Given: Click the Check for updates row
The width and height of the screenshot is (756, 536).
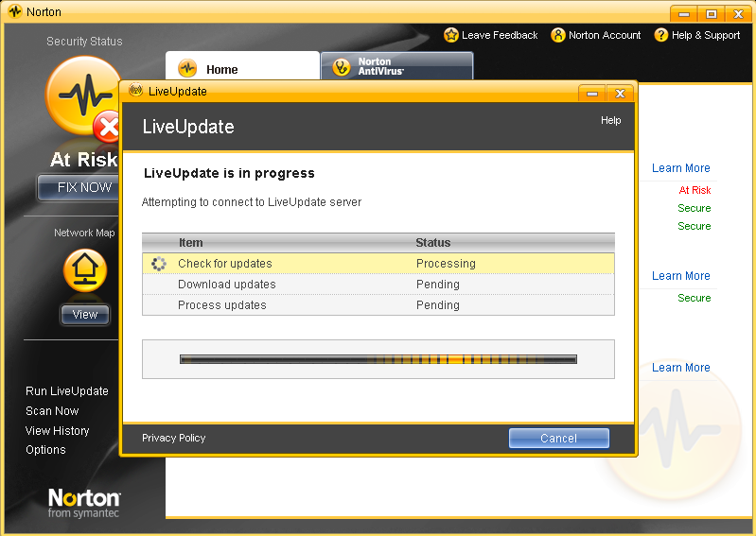Looking at the screenshot, I should [x=378, y=264].
